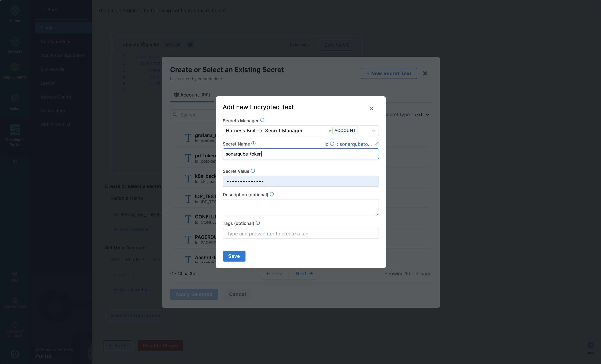Click the Tags info icon

[258, 223]
